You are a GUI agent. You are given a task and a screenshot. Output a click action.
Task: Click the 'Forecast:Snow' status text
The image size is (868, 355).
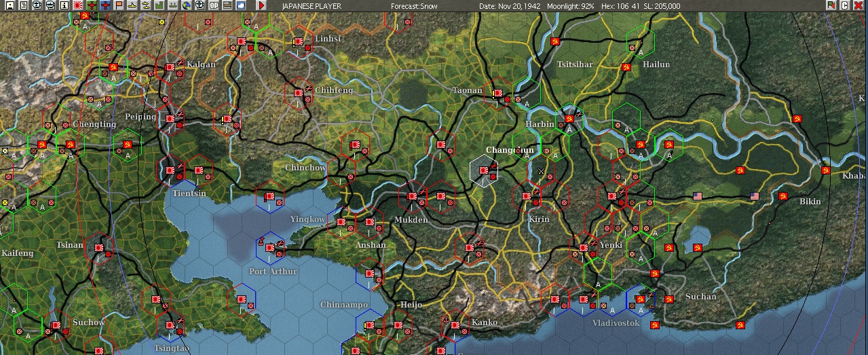point(415,6)
